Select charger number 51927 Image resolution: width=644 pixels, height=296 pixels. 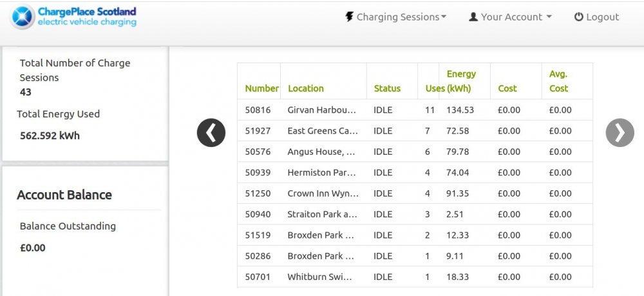258,131
